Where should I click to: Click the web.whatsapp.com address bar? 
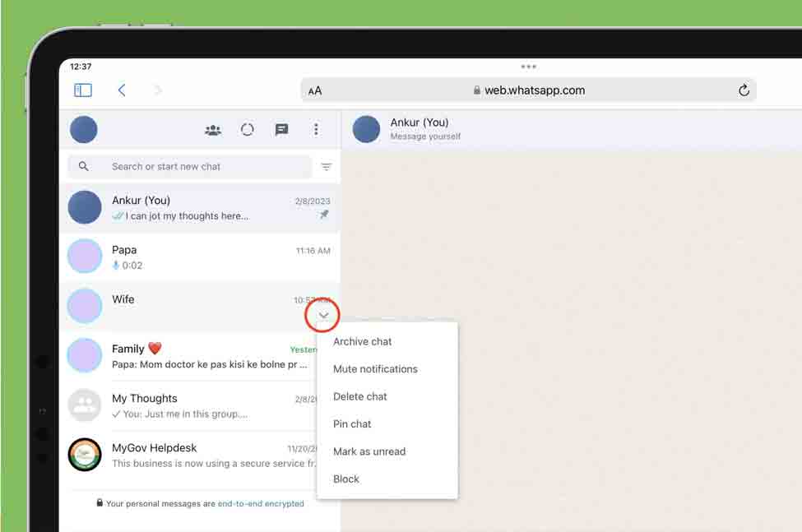coord(529,90)
